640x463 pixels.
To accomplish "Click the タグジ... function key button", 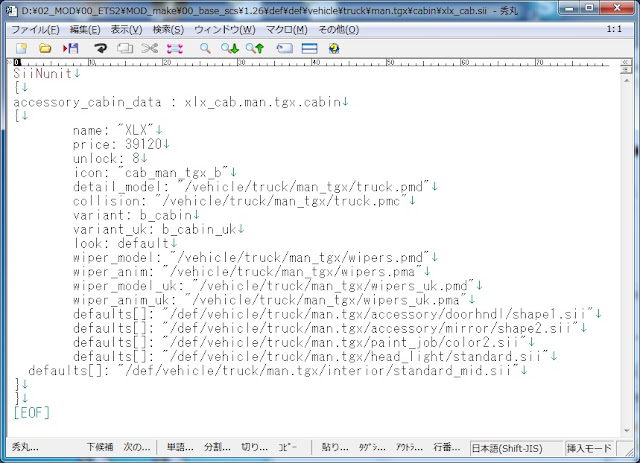I will pos(372,447).
